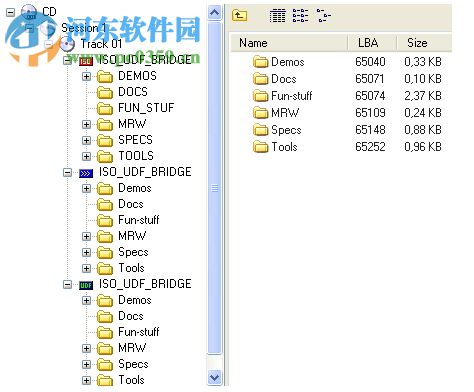The height and width of the screenshot is (392, 474).
Task: Select the CD root label
Action: pos(49,12)
